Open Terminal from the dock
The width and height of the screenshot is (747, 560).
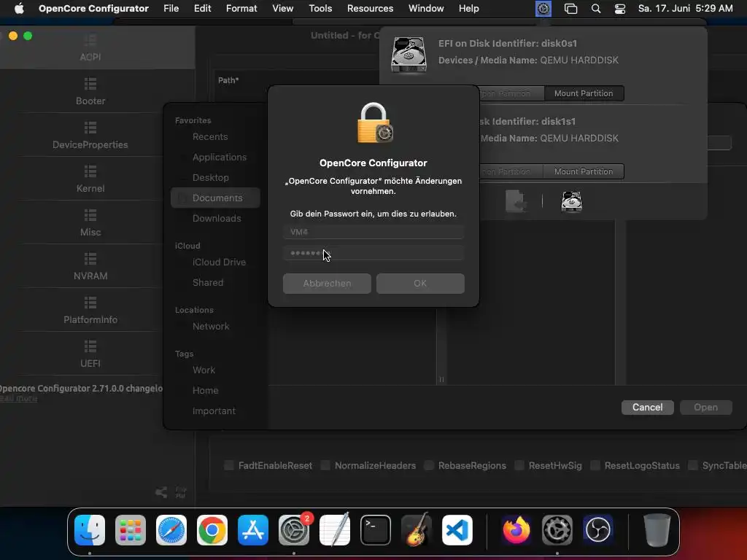coord(376,530)
